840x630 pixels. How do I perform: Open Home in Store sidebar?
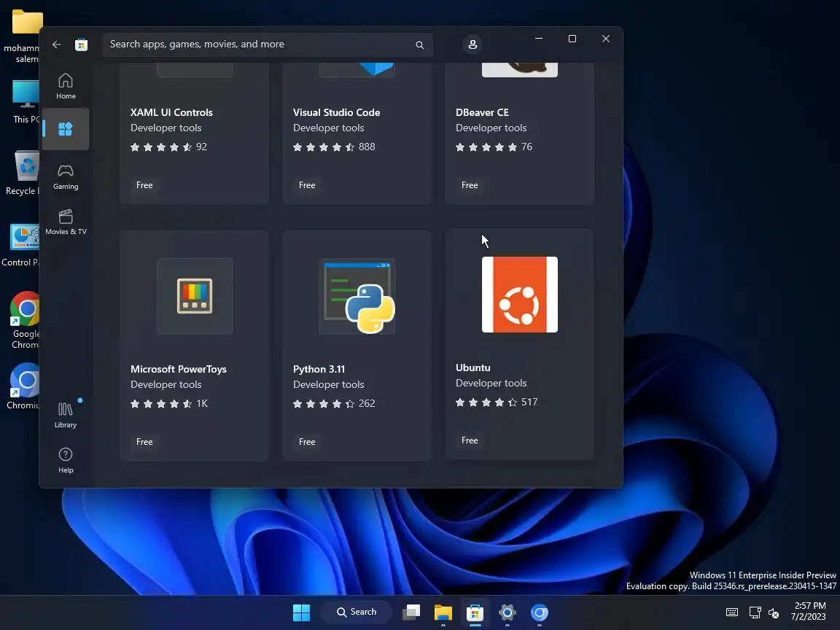66,86
